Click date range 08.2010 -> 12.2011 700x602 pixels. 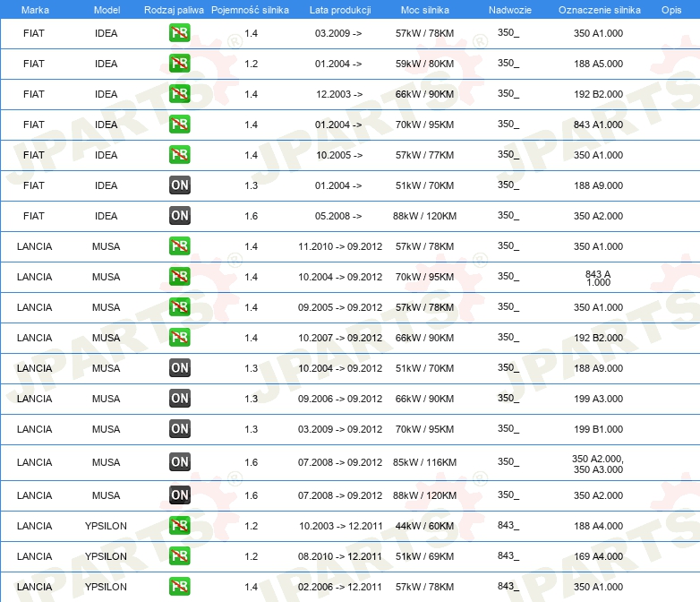[340, 556]
